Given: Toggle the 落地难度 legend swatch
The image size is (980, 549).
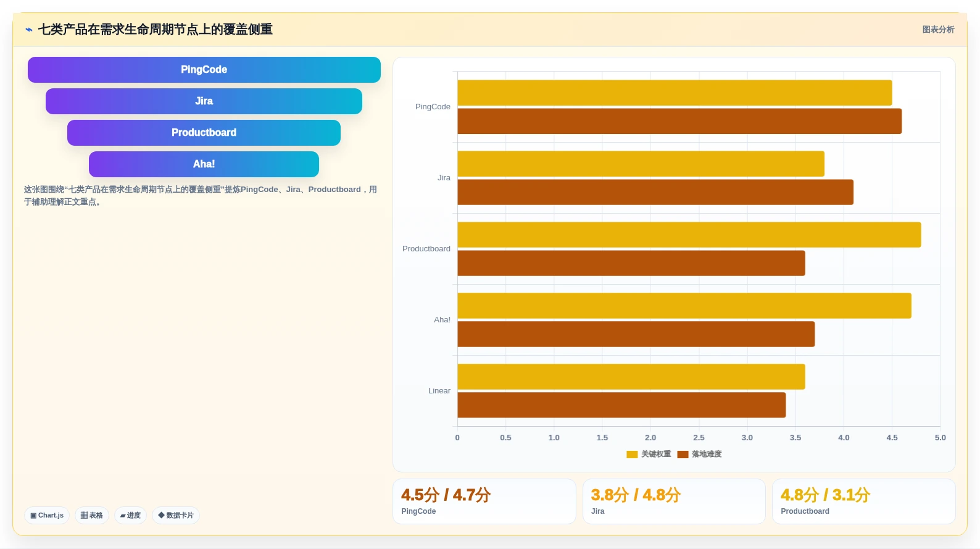Looking at the screenshot, I should click(683, 455).
